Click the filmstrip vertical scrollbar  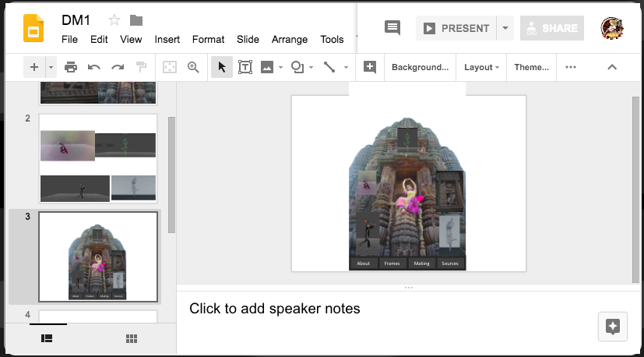pos(171,175)
